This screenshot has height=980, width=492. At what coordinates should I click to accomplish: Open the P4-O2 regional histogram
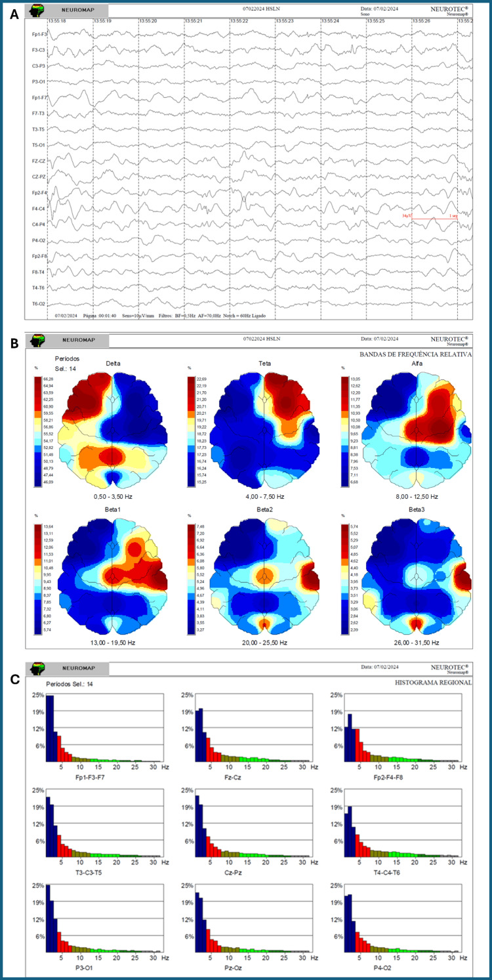coord(403,919)
